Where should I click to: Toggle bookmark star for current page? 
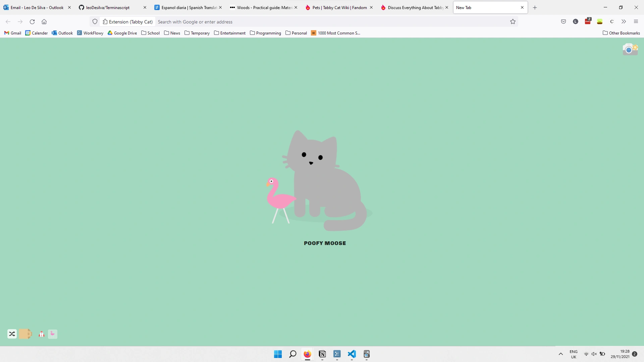(x=513, y=21)
